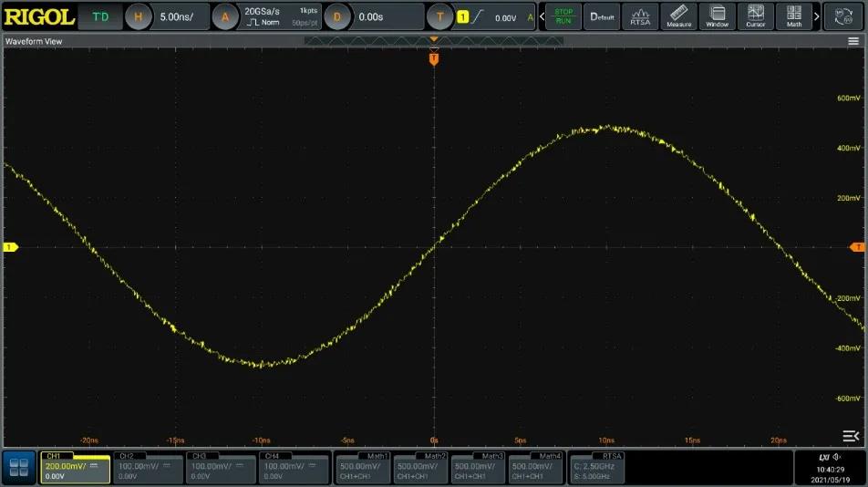This screenshot has width=868, height=487.
Task: Click the Waveform View title label
Action: [x=34, y=41]
